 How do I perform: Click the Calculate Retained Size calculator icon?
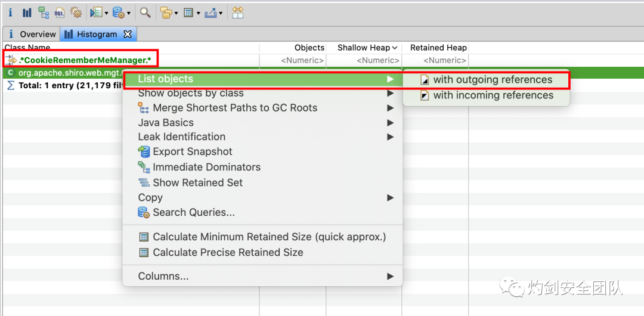188,13
